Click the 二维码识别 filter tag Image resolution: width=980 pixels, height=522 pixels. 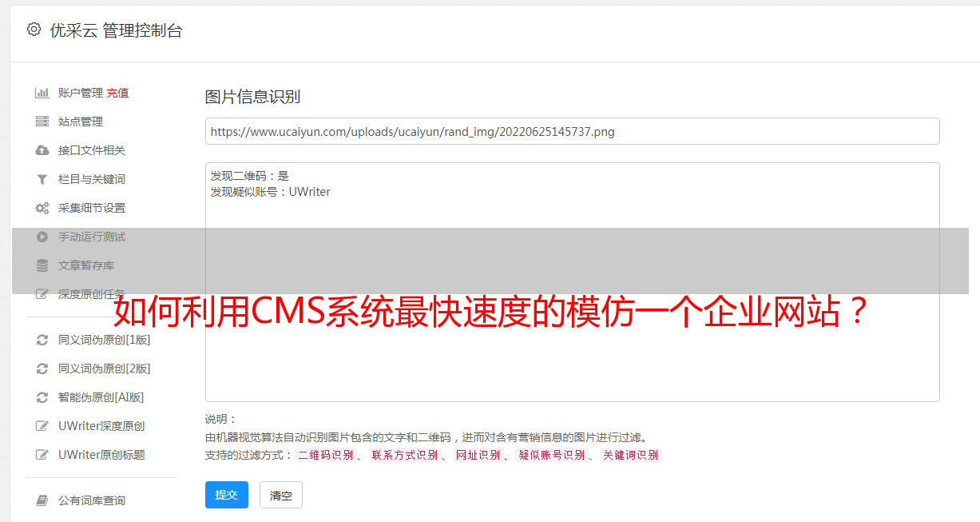[x=325, y=455]
